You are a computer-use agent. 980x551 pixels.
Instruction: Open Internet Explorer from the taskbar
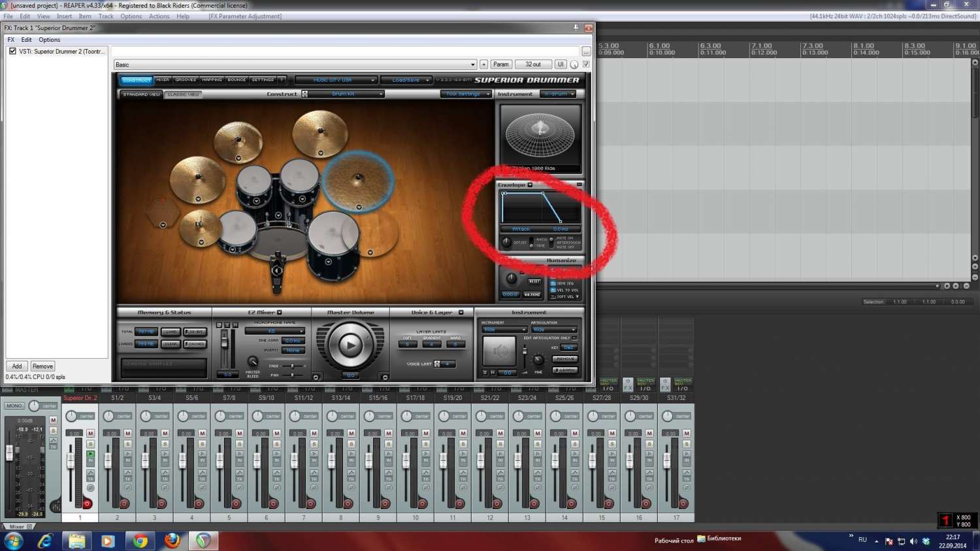coord(45,541)
